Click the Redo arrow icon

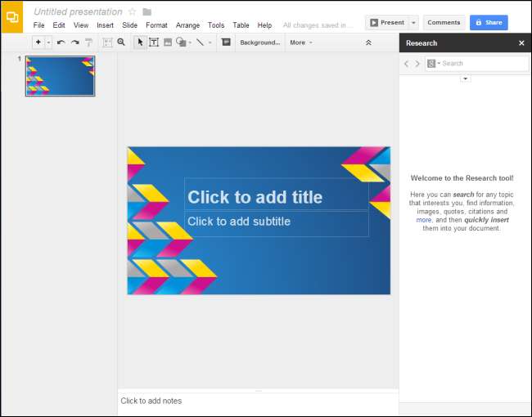[74, 43]
